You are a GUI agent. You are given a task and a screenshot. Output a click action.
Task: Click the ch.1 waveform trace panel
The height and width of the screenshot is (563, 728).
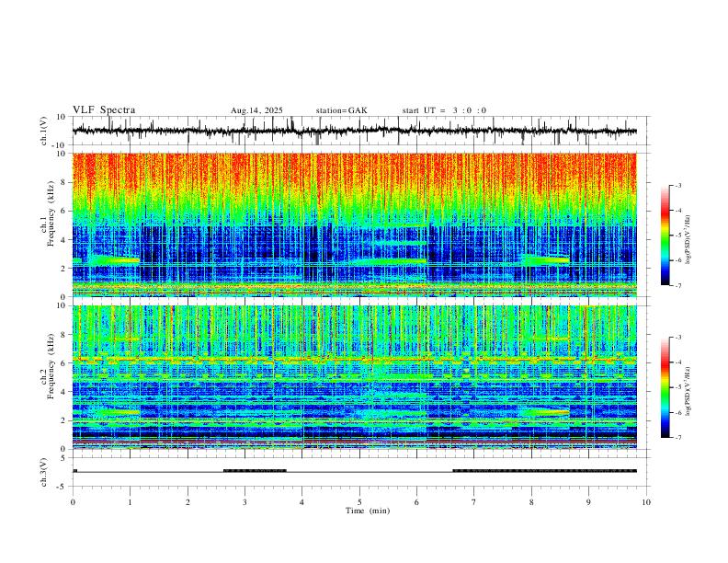[x=361, y=131]
